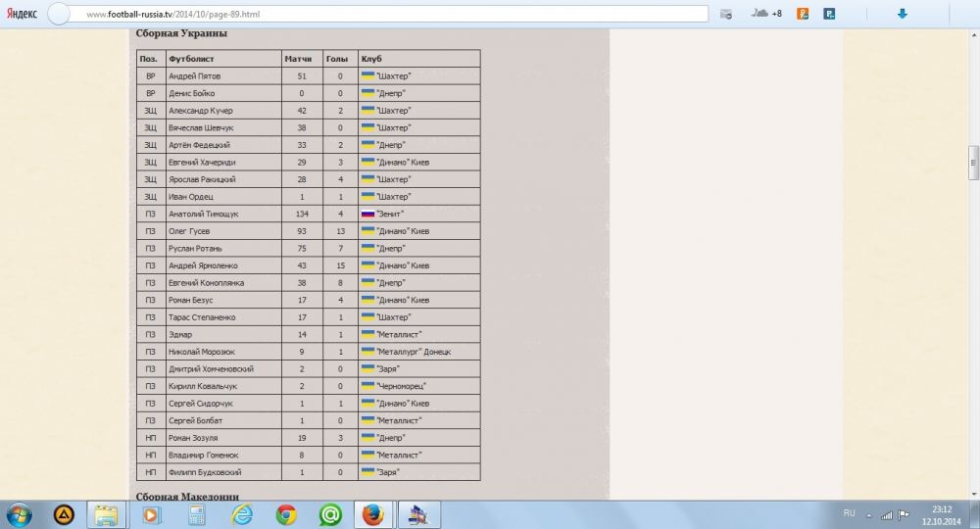The width and height of the screenshot is (980, 529).
Task: Click the Яндекс logo in browser toolbar
Action: [22, 13]
